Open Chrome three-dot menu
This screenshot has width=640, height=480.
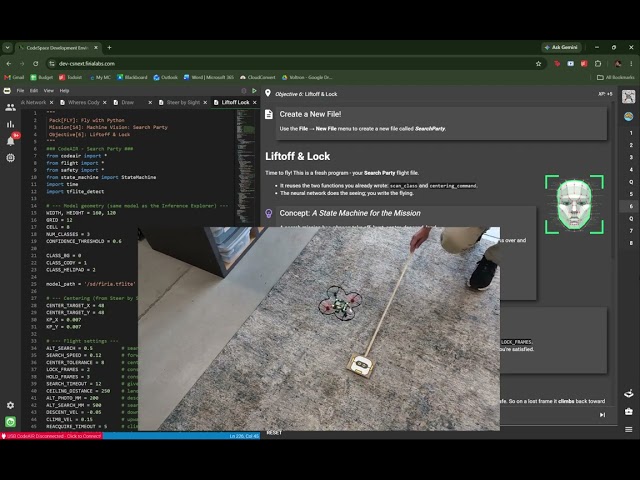pos(631,64)
